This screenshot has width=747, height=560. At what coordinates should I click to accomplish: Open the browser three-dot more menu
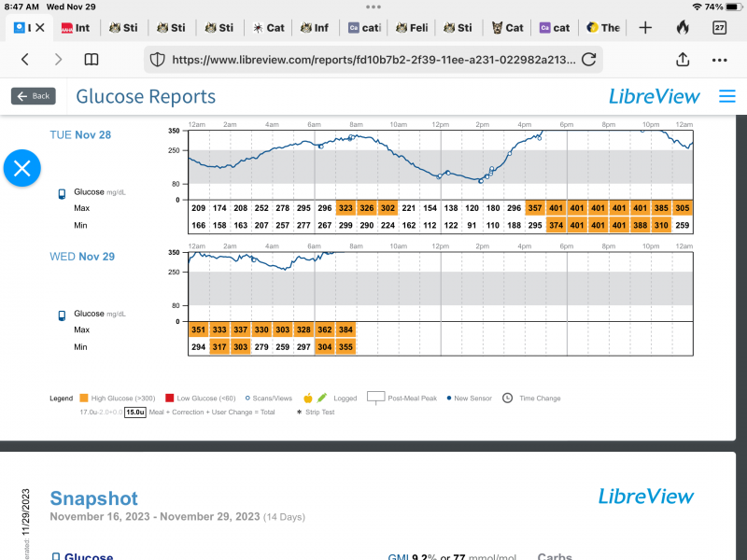pyautogui.click(x=719, y=60)
